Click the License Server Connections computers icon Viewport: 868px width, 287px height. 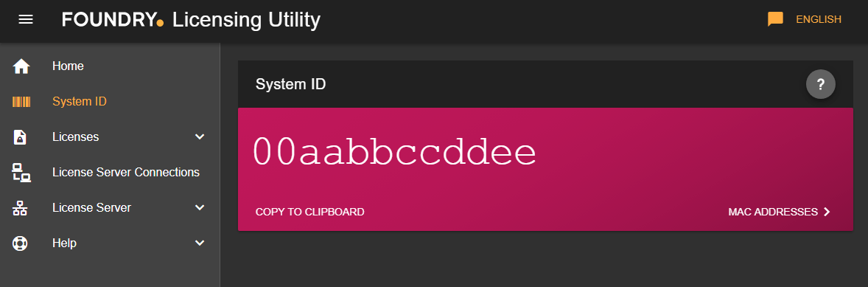coord(21,173)
